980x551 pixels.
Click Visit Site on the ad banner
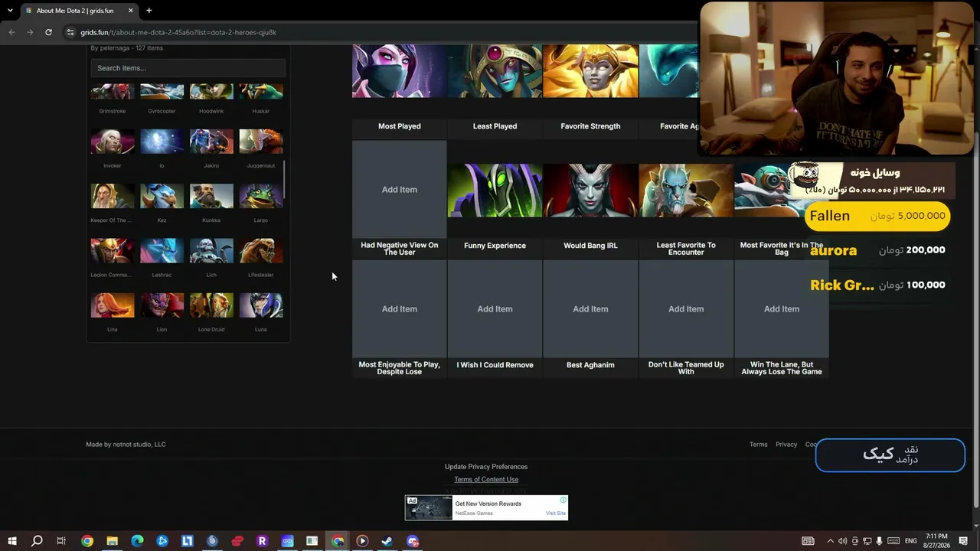click(556, 514)
